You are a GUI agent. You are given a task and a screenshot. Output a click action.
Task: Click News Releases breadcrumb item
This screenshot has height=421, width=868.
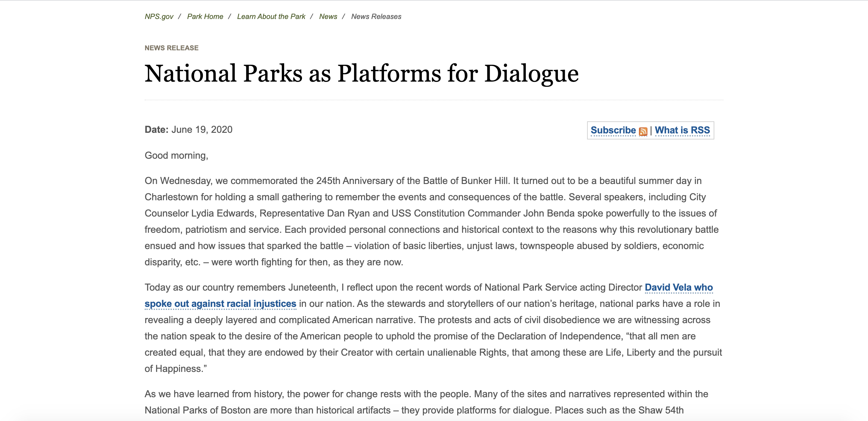click(x=376, y=17)
